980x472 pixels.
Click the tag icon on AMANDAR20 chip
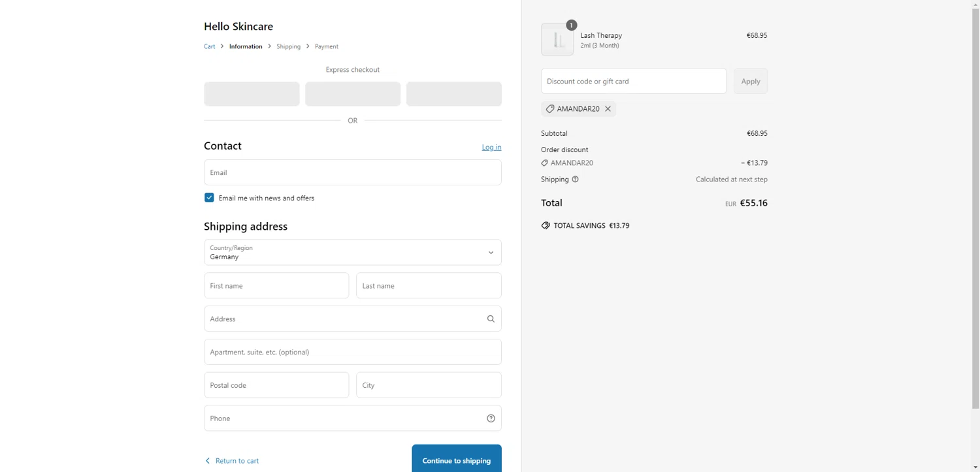[550, 109]
